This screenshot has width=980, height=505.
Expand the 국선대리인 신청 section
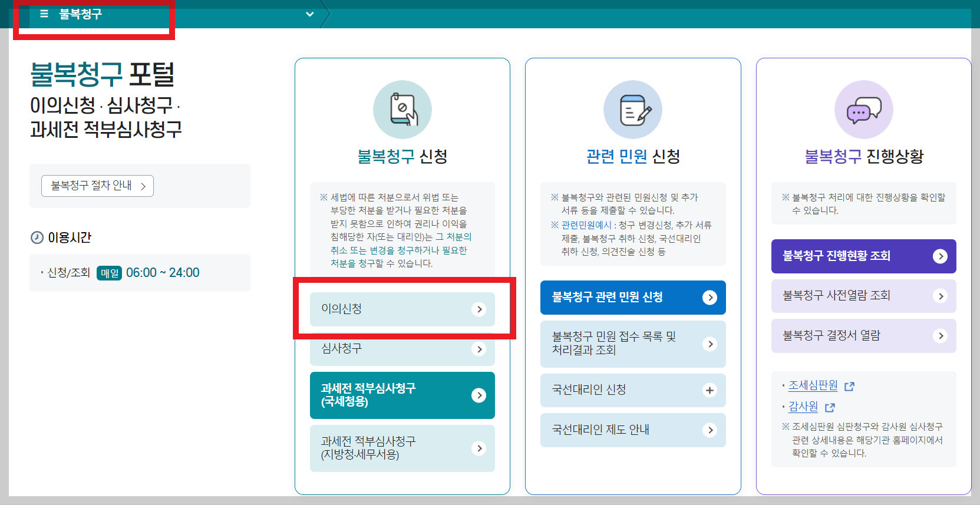click(633, 390)
